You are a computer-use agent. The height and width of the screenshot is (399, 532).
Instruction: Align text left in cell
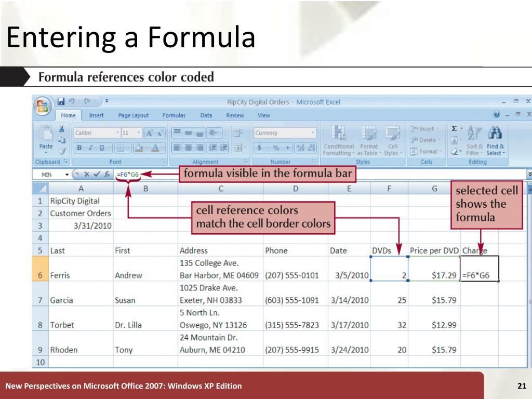tap(177, 148)
